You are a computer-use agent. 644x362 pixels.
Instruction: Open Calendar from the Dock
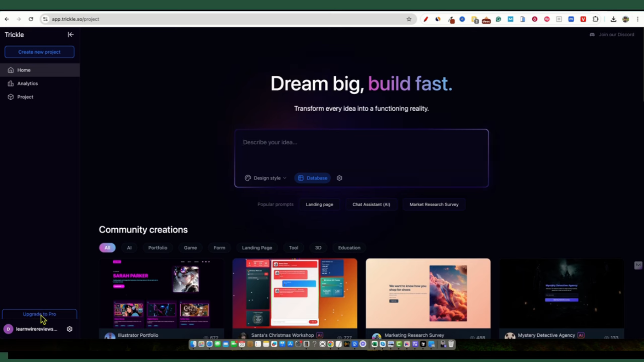coord(242,344)
